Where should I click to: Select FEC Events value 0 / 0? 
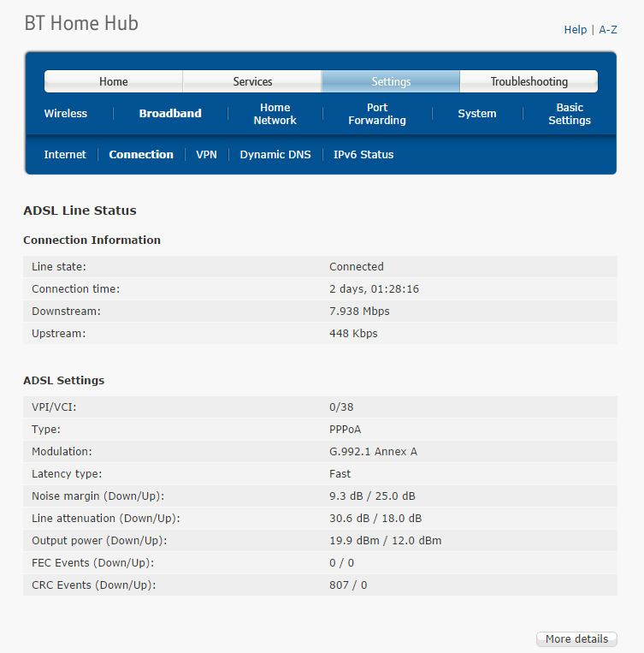point(341,563)
